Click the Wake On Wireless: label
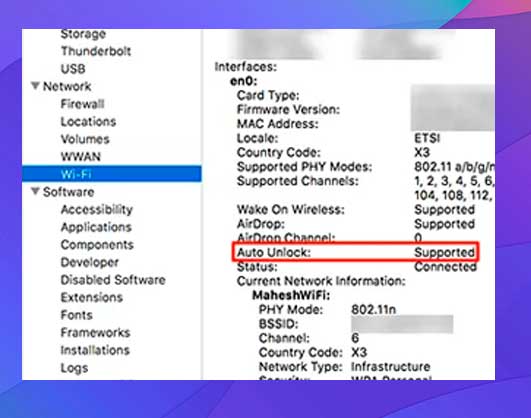The image size is (531, 418). coord(291,210)
